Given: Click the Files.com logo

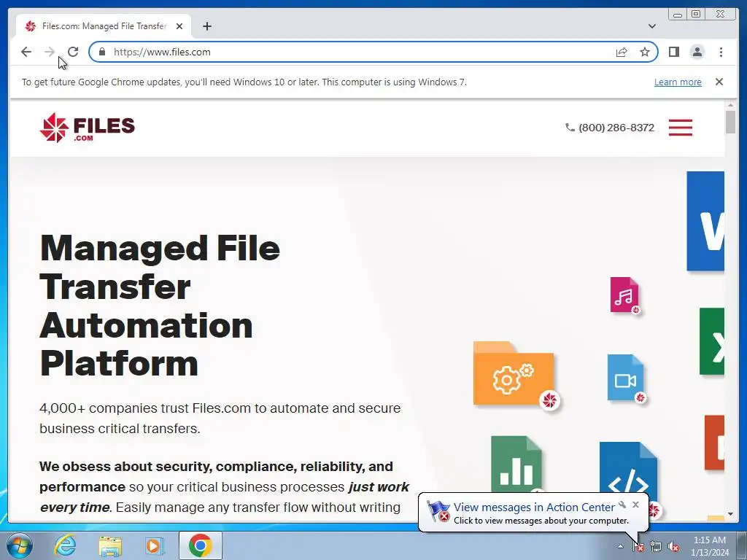Looking at the screenshot, I should pyautogui.click(x=88, y=128).
